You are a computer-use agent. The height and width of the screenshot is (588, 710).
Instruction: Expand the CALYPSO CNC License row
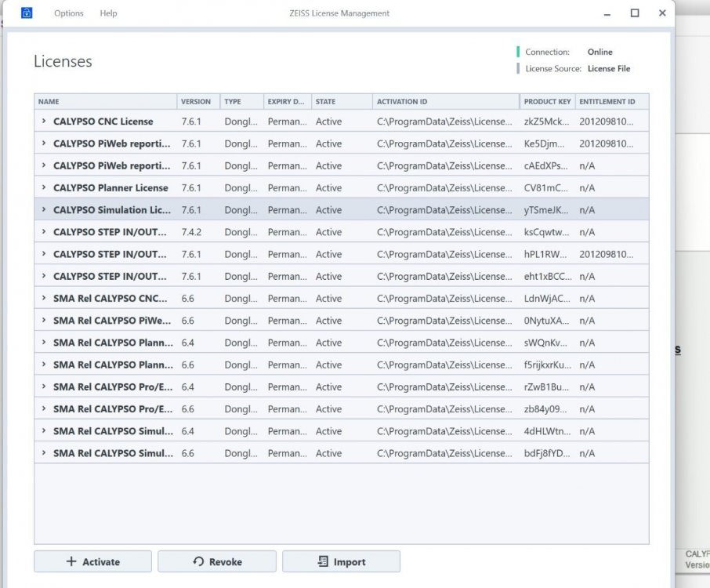(44, 122)
